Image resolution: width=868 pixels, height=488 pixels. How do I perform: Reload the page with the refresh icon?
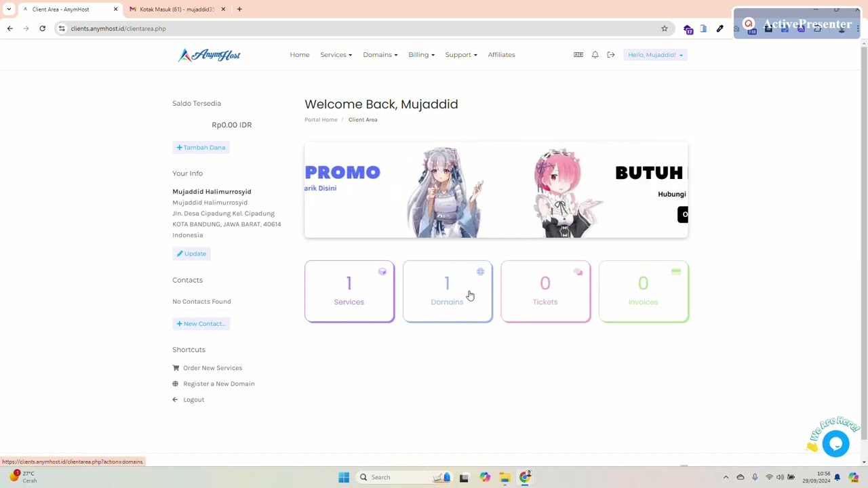click(42, 28)
